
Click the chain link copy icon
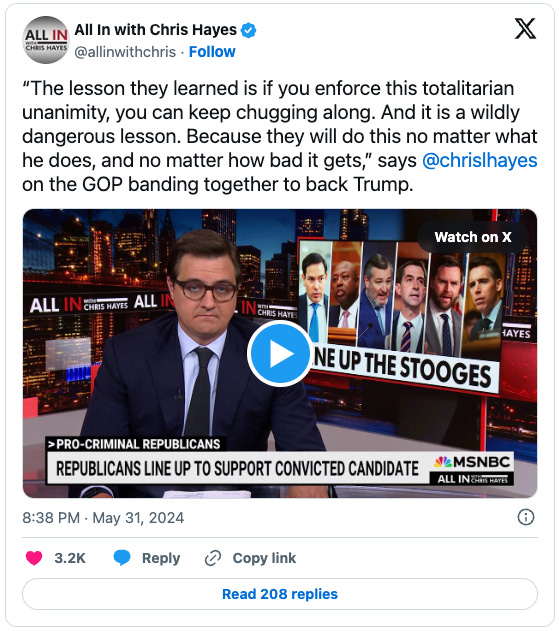click(213, 558)
